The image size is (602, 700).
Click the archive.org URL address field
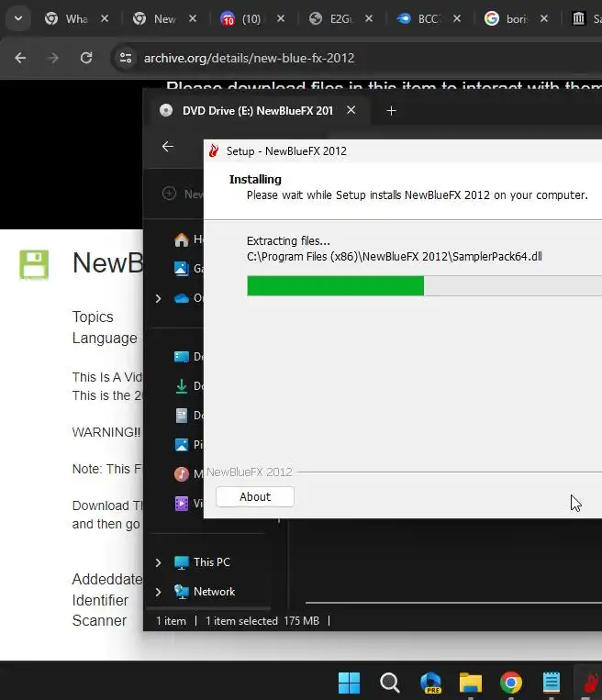249,58
